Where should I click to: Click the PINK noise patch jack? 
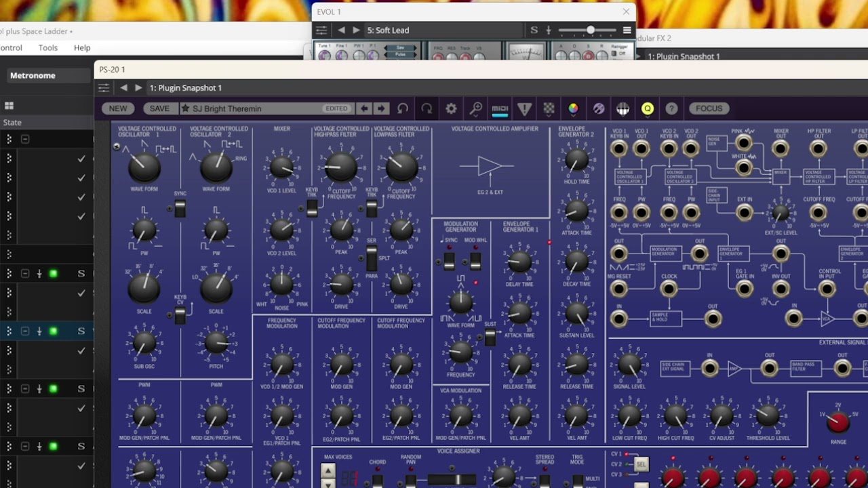click(x=744, y=143)
